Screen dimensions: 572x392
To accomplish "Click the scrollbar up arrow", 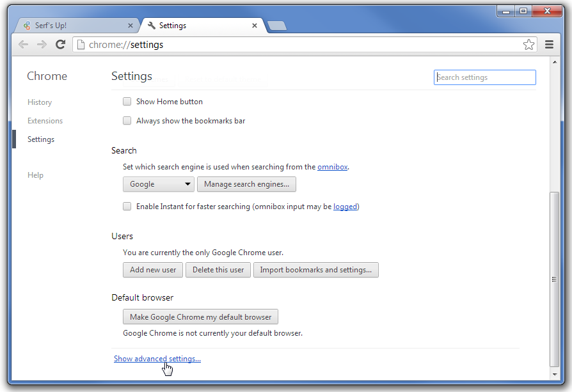I will click(x=555, y=63).
